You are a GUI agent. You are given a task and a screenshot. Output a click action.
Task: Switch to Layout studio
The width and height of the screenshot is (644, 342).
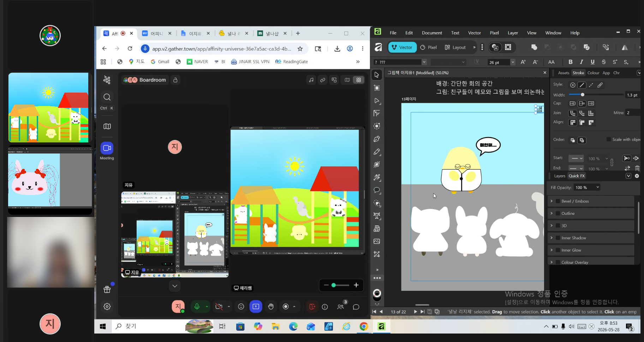point(455,47)
